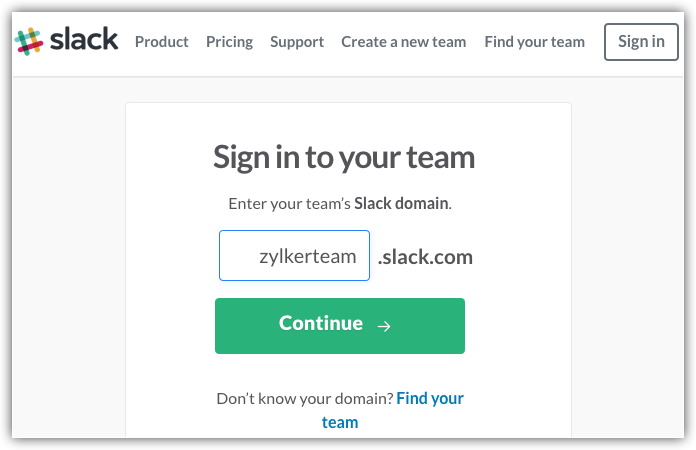Image resolution: width=696 pixels, height=450 pixels.
Task: Click the "Don't know your domain?" text
Action: (304, 398)
